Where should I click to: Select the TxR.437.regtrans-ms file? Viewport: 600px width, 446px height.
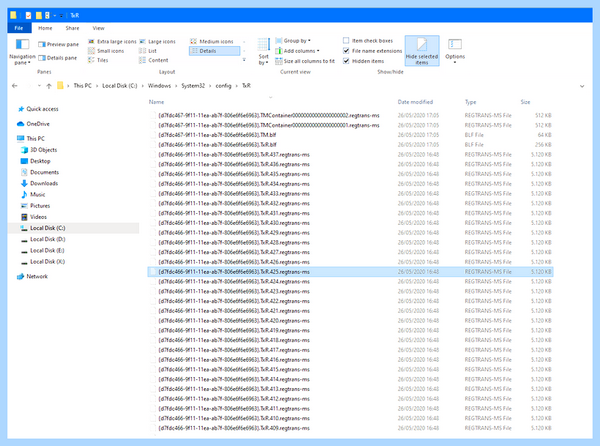pyautogui.click(x=350, y=155)
